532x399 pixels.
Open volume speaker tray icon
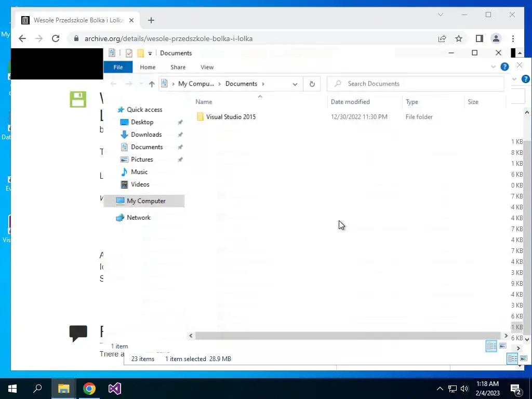464,389
